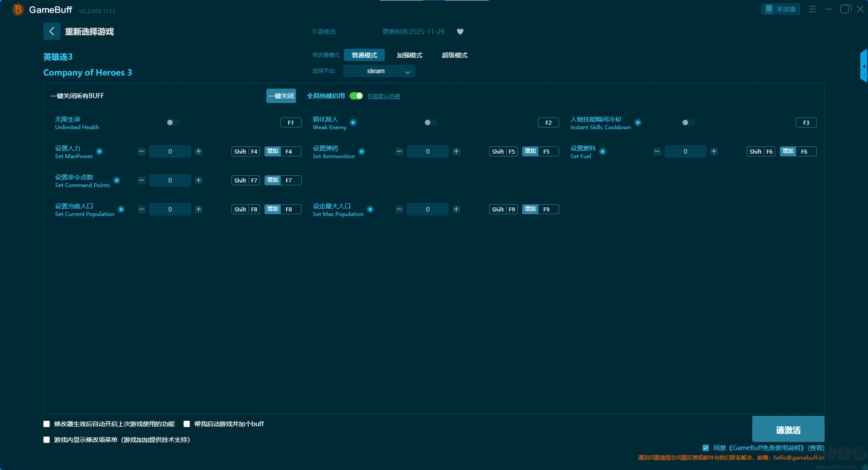
Task: Click star icon beside Set ManPower
Action: (99, 151)
